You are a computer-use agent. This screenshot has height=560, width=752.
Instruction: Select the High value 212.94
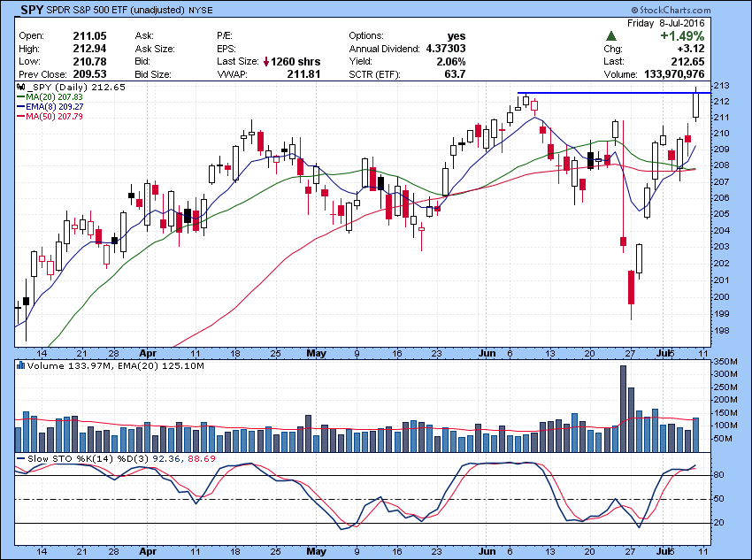(x=89, y=49)
